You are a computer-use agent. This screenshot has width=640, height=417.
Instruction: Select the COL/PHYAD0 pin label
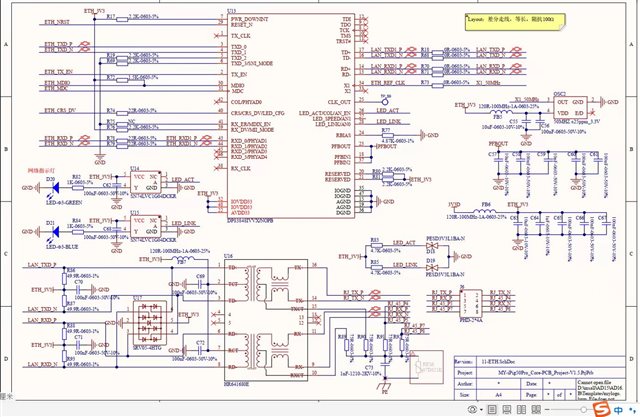pos(246,102)
